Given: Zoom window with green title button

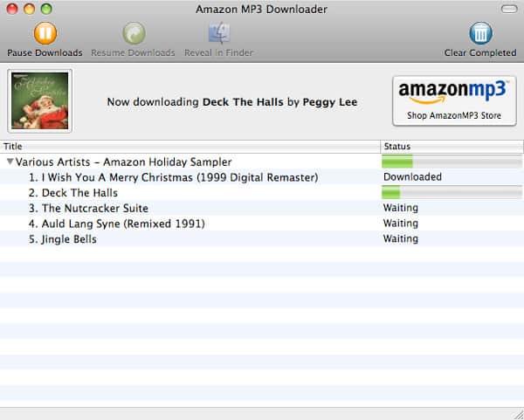Looking at the screenshot, I should 46,9.
